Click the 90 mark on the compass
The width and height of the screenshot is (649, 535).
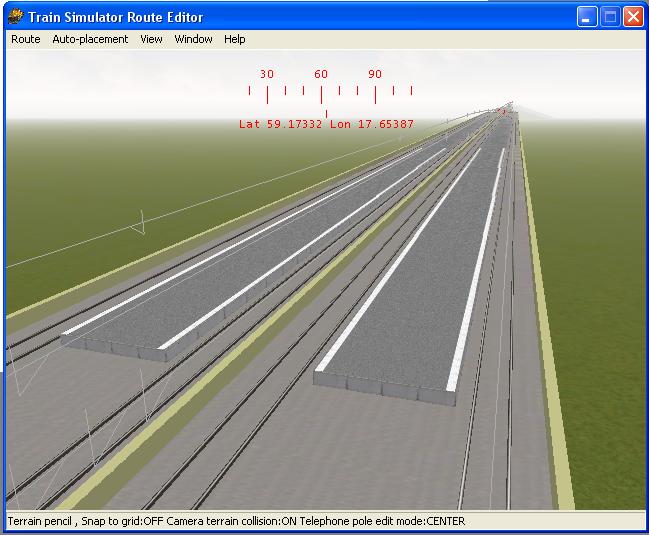375,75
